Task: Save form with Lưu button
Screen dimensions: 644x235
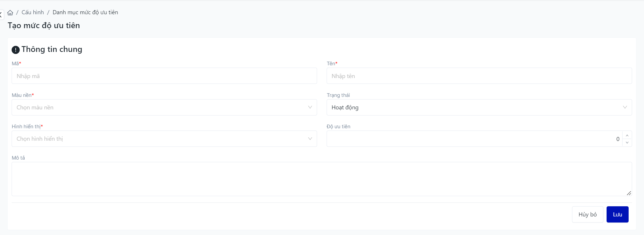Action: pos(617,214)
